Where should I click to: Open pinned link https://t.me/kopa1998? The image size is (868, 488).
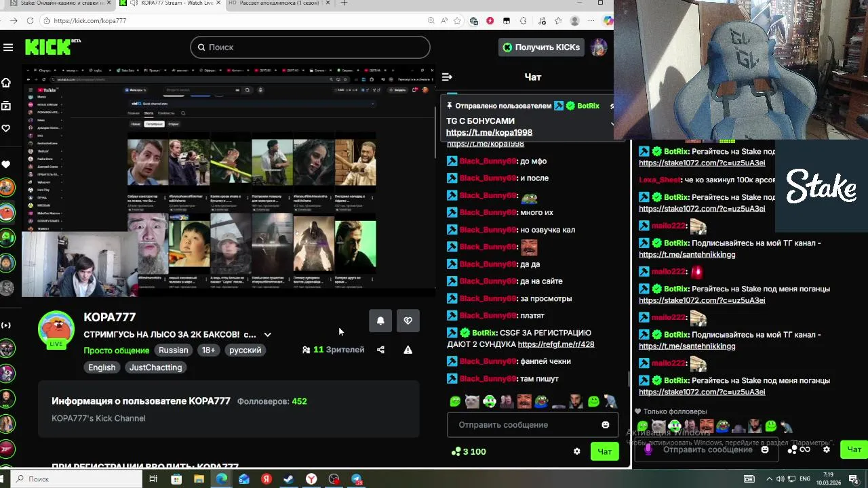point(489,133)
